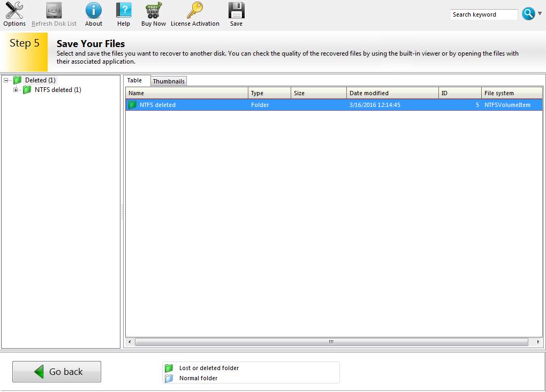Expand the NTFS deleted (1) node
Viewport: 546px width, 392px height.
coord(16,90)
